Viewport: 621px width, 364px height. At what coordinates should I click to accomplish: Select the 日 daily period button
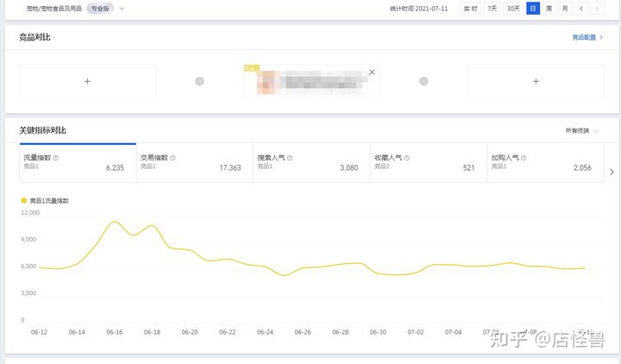coord(533,9)
